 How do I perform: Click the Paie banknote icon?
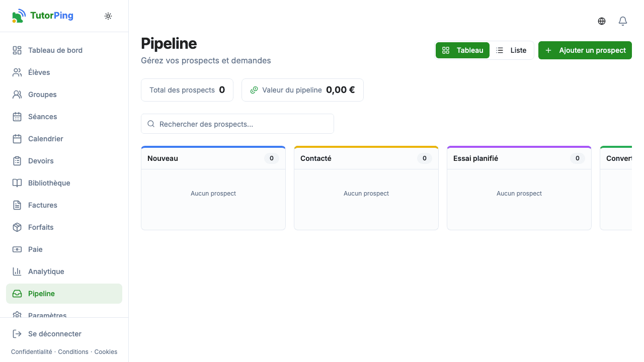point(17,249)
